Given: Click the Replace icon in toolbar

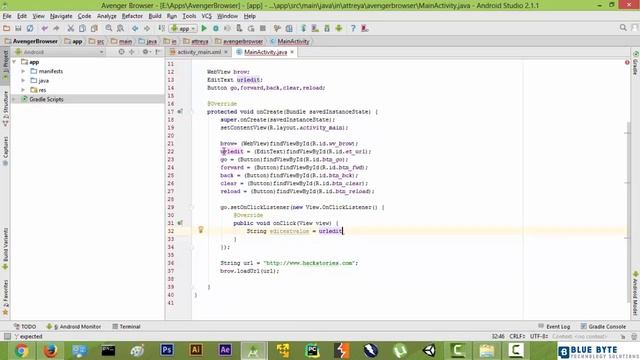Looking at the screenshot, I should click(x=120, y=28).
